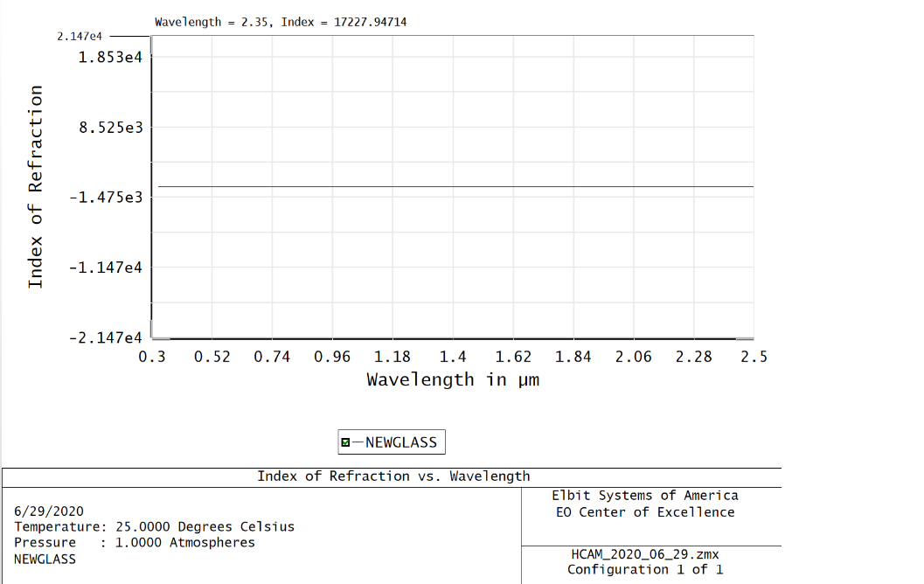Click the 0.96 x-axis tick label

click(x=332, y=357)
